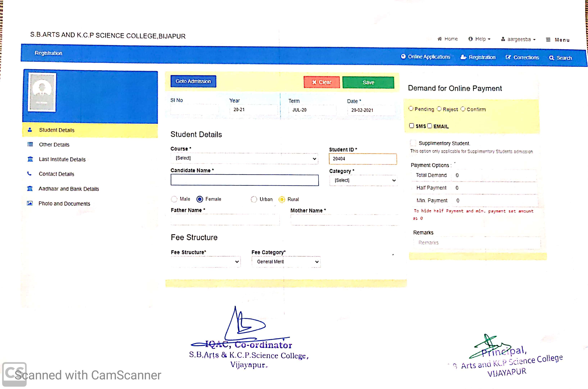Click the Home house icon
The height and width of the screenshot is (389, 588).
click(440, 39)
